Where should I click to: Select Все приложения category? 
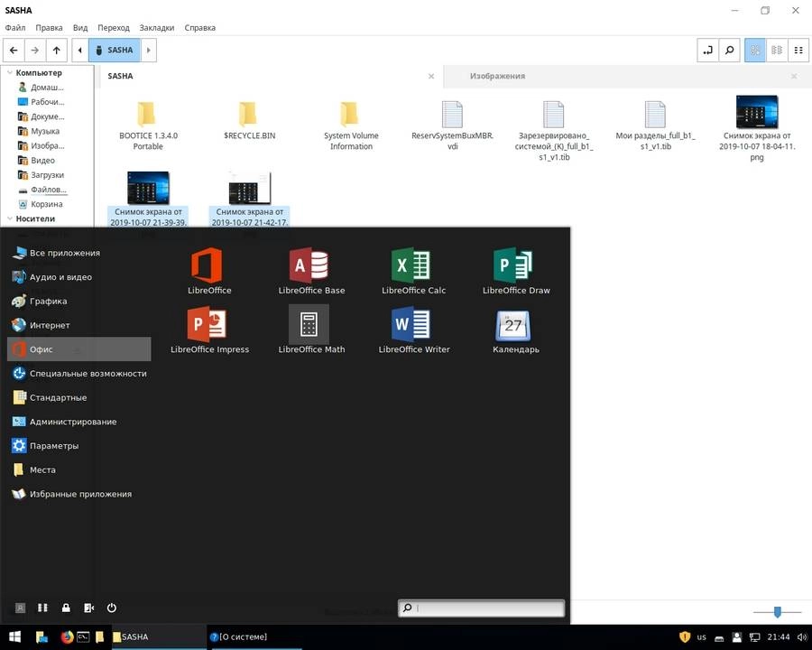(x=79, y=253)
